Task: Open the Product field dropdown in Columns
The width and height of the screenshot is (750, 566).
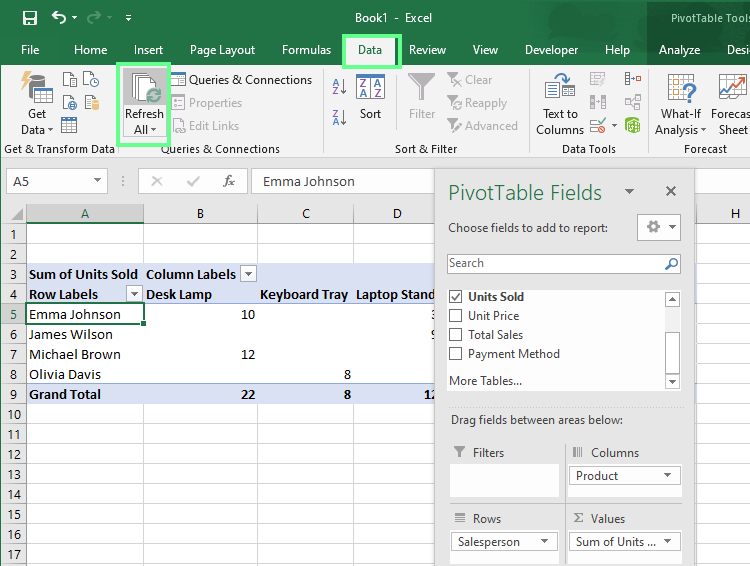Action: click(668, 476)
